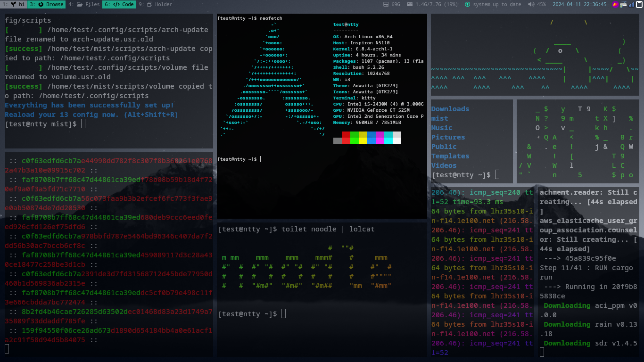Click the Downloads directory name
The image size is (644, 362).
pyautogui.click(x=450, y=109)
